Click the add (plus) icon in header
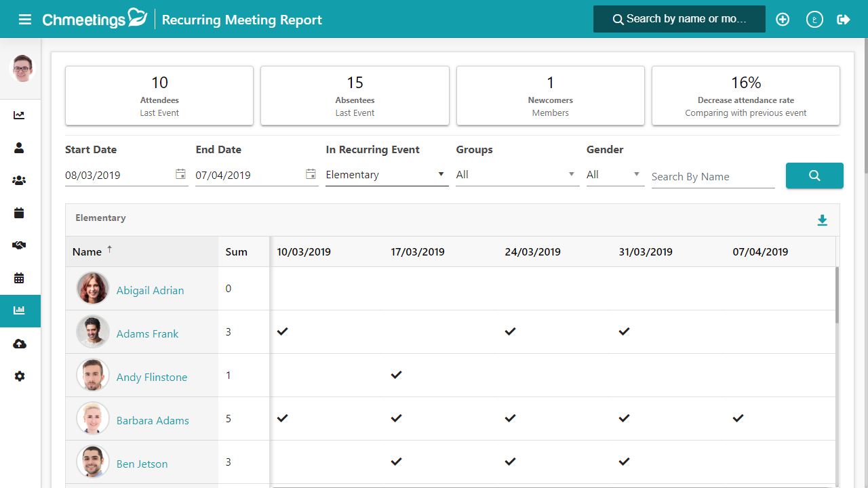Viewport: 868px width, 488px height. [783, 20]
